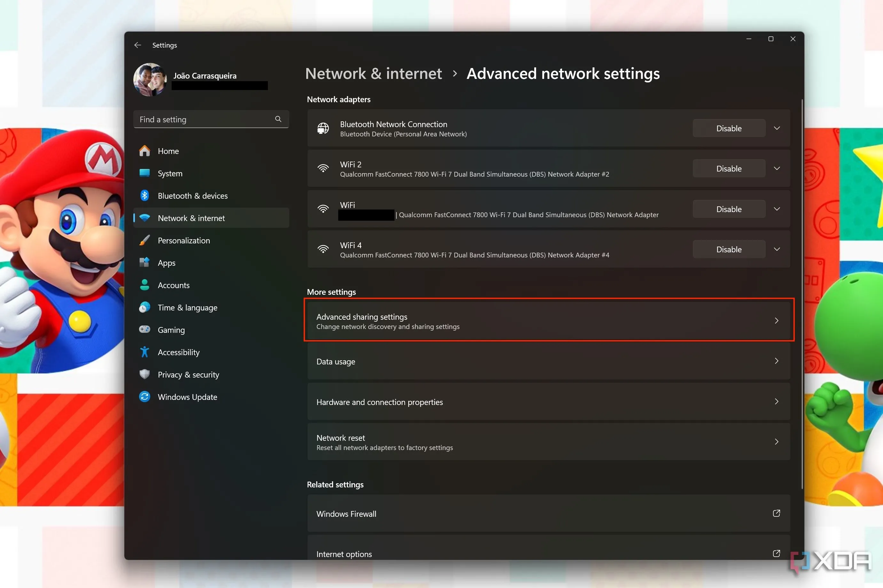This screenshot has height=588, width=883.
Task: Open Advanced sharing settings
Action: tap(548, 321)
